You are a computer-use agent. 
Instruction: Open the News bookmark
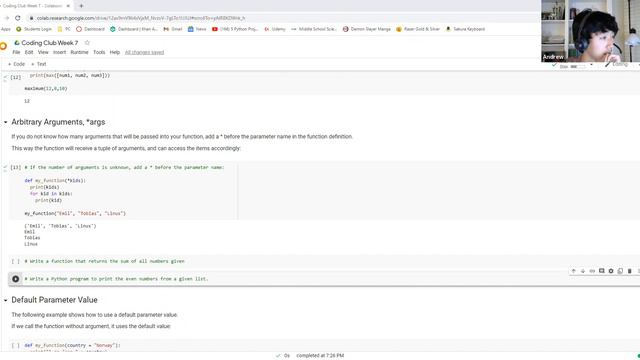point(197,29)
